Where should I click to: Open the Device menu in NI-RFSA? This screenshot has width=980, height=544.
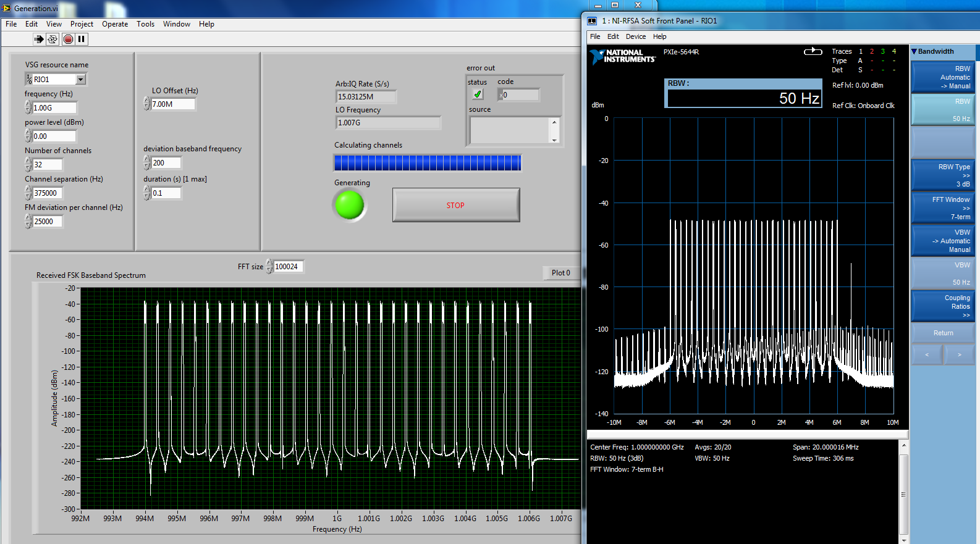click(635, 36)
